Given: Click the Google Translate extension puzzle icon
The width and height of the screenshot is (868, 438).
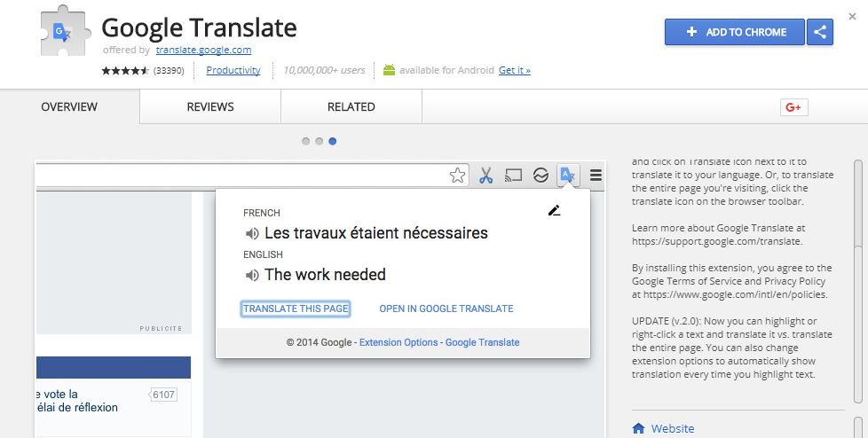Looking at the screenshot, I should click(64, 31).
